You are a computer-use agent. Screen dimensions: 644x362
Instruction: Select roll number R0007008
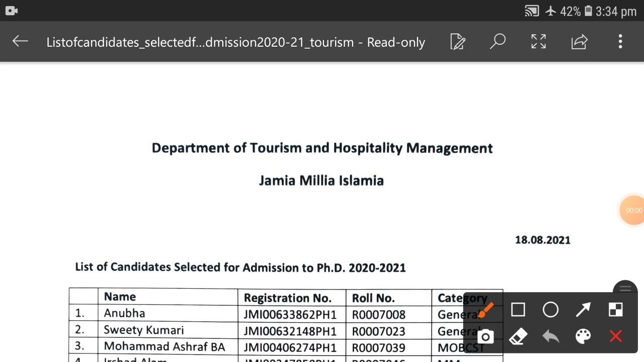pyautogui.click(x=378, y=315)
